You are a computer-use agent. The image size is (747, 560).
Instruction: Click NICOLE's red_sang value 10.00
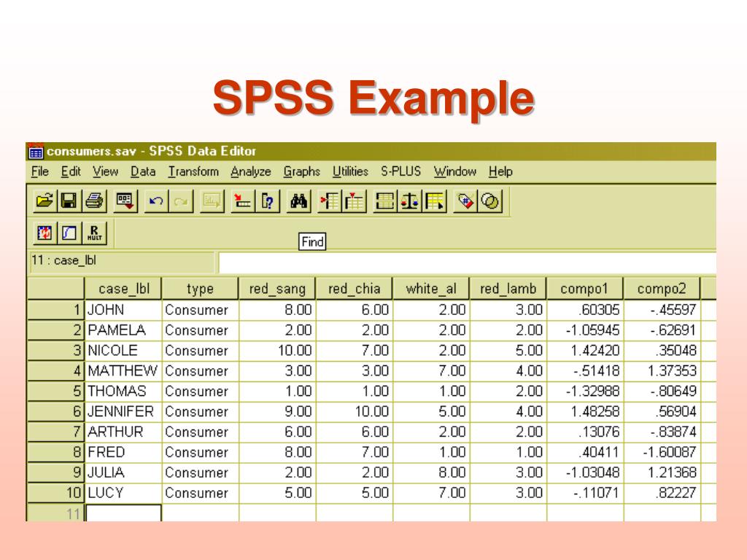(x=277, y=350)
